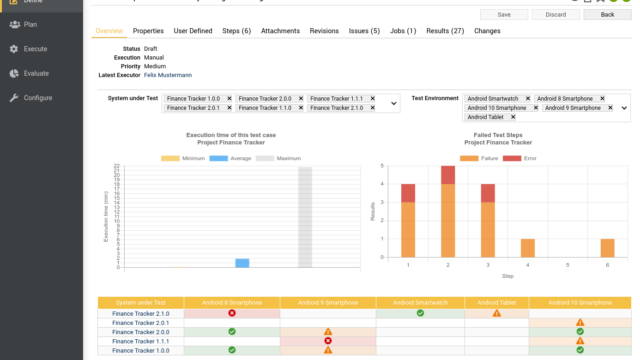Remove Finance Tracker 2.0.0 tag

(301, 98)
